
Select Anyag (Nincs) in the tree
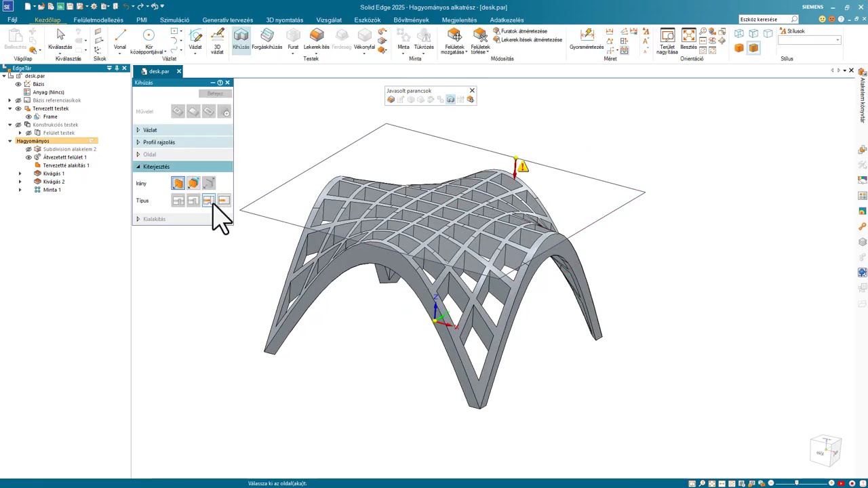[x=48, y=92]
